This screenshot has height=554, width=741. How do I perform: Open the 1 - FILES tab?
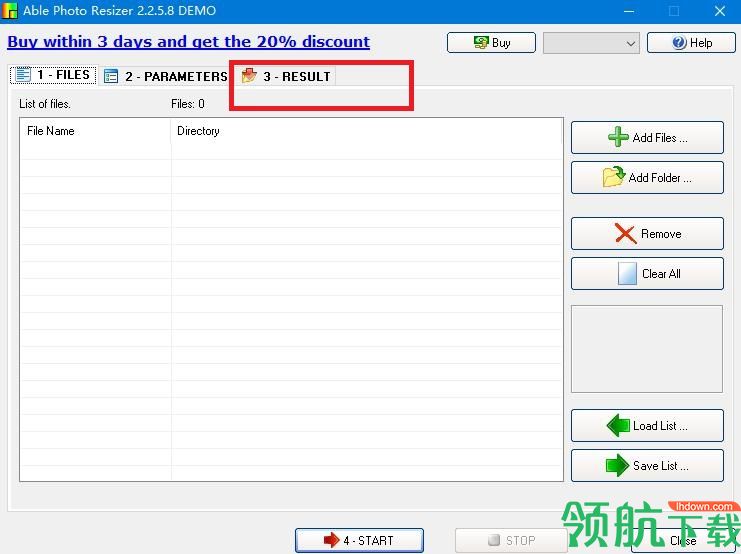[x=53, y=75]
